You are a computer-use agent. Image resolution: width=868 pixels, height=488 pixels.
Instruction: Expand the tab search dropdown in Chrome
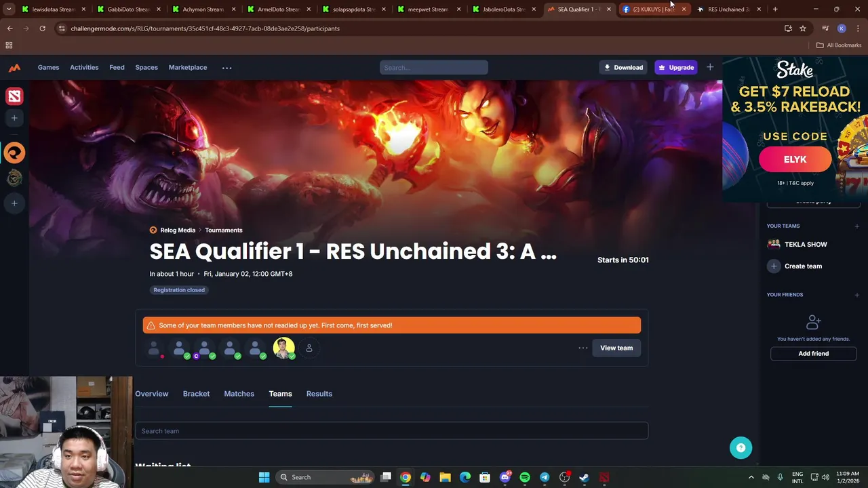(9, 9)
